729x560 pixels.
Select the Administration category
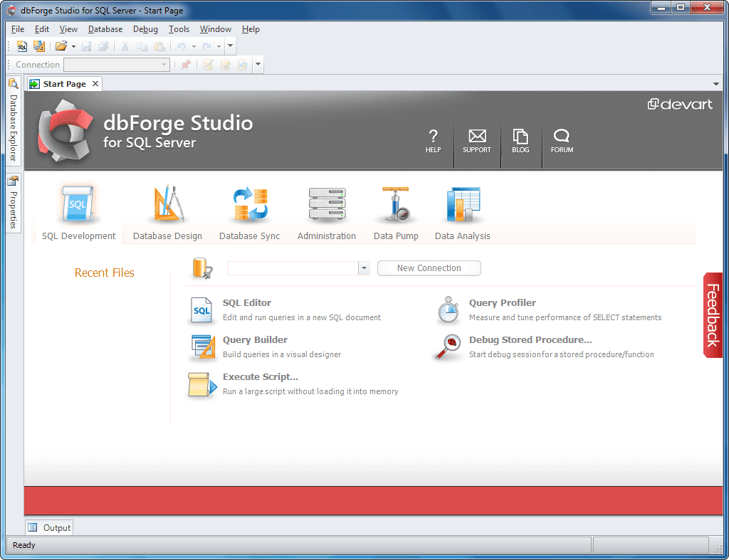coord(327,213)
